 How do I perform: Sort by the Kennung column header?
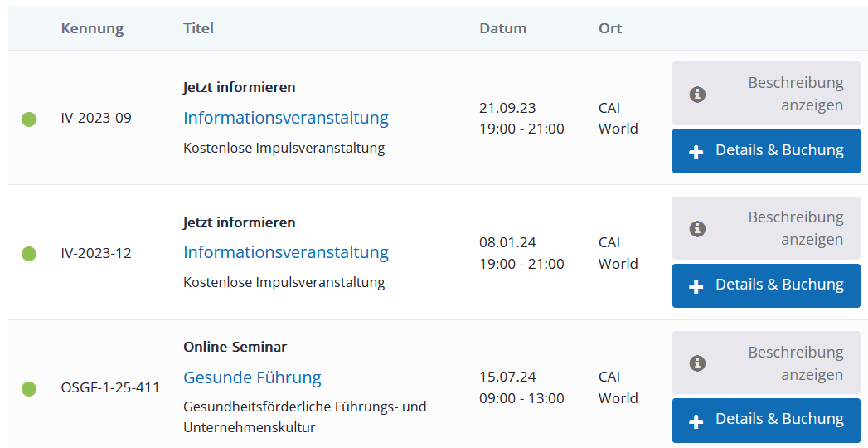pos(92,28)
